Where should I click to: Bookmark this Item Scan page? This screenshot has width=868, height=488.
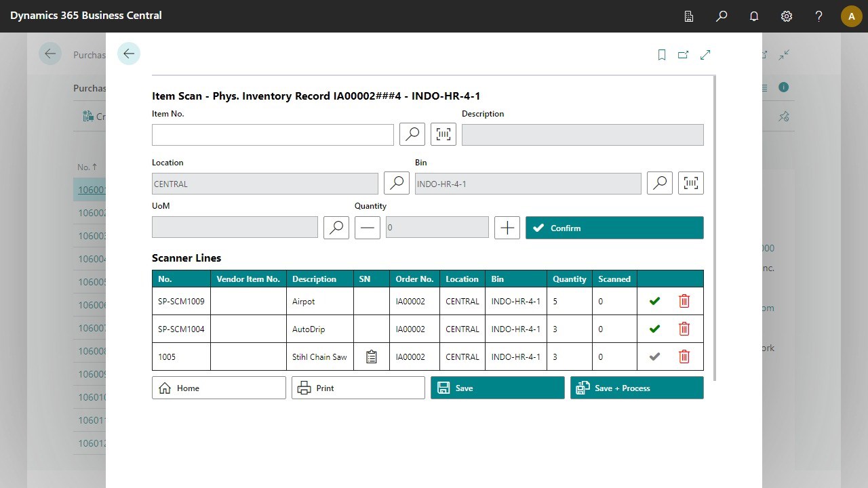click(x=661, y=54)
